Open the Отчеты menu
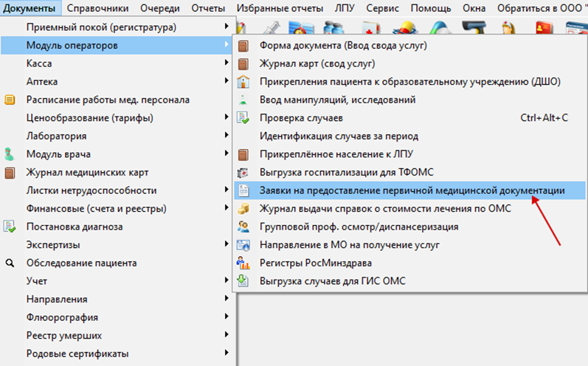The image size is (588, 366). click(208, 8)
